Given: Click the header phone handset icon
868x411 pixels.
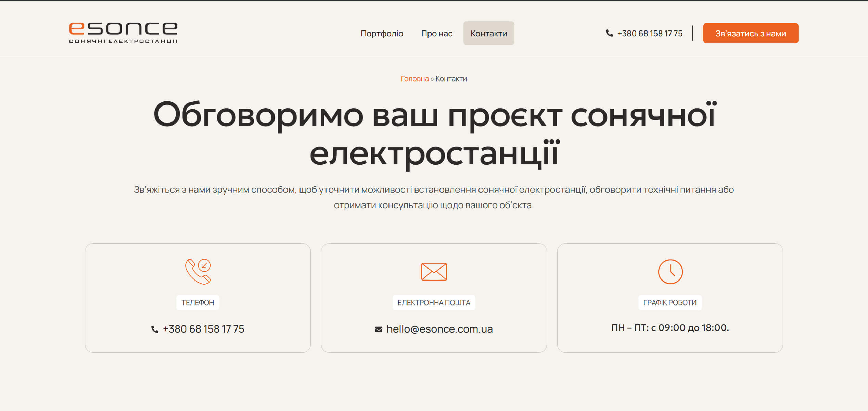Looking at the screenshot, I should (x=609, y=33).
